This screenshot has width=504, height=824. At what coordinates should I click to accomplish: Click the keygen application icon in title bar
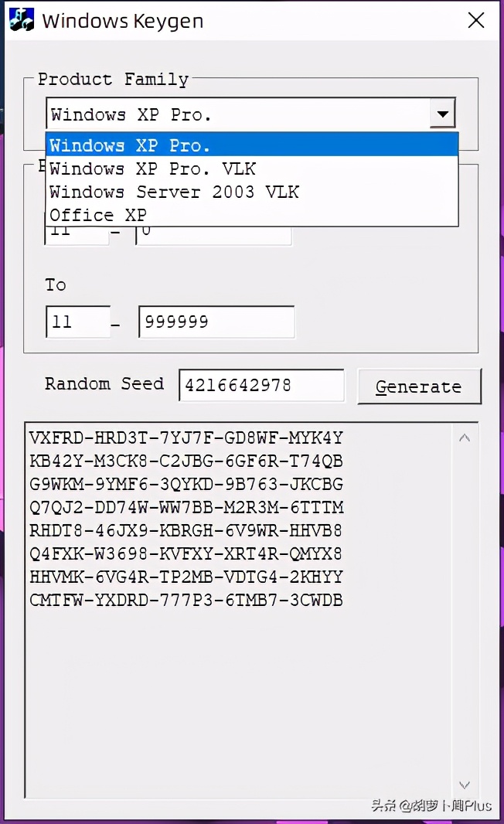pos(21,19)
